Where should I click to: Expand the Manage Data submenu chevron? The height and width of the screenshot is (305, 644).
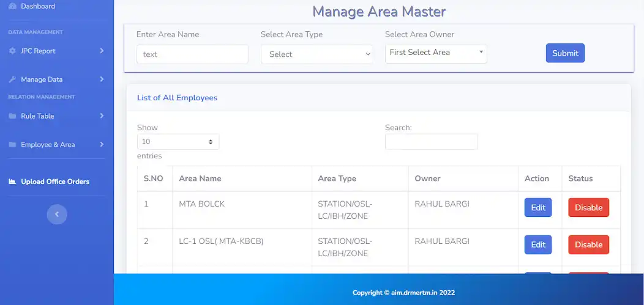click(x=102, y=79)
